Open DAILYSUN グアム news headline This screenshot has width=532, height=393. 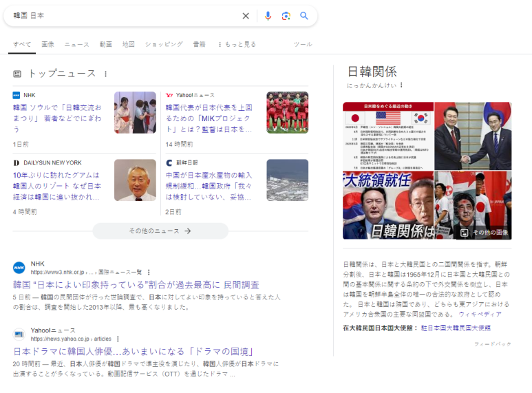click(57, 186)
